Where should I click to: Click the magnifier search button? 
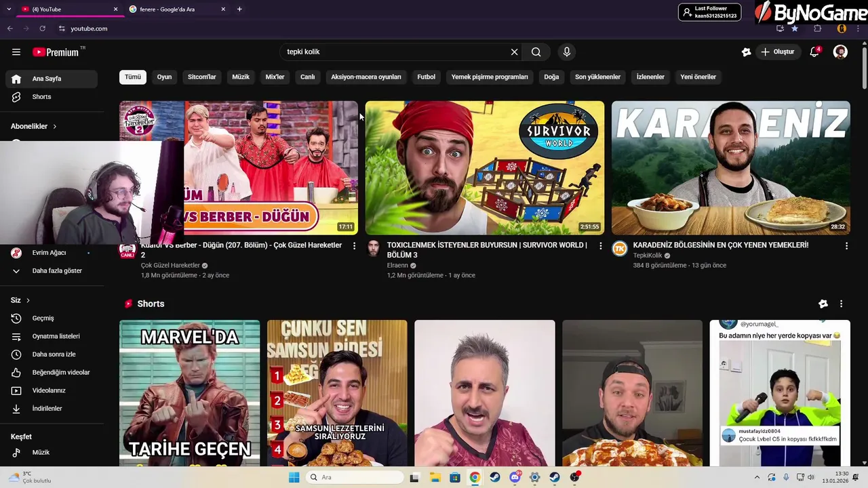(x=536, y=52)
